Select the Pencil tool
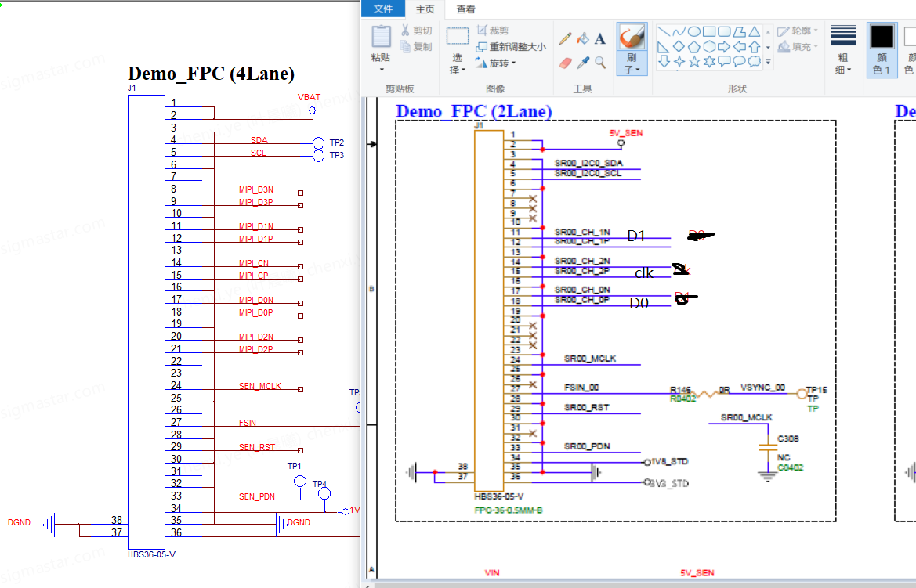This screenshot has height=588, width=916. tap(565, 38)
